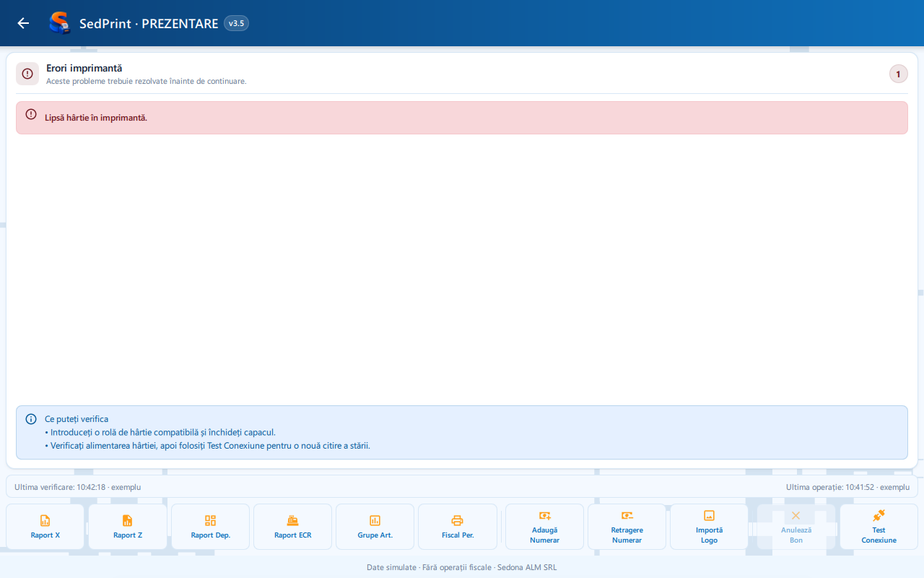Go back using the header arrow
Screen dimensions: 924x578
pyautogui.click(x=23, y=23)
